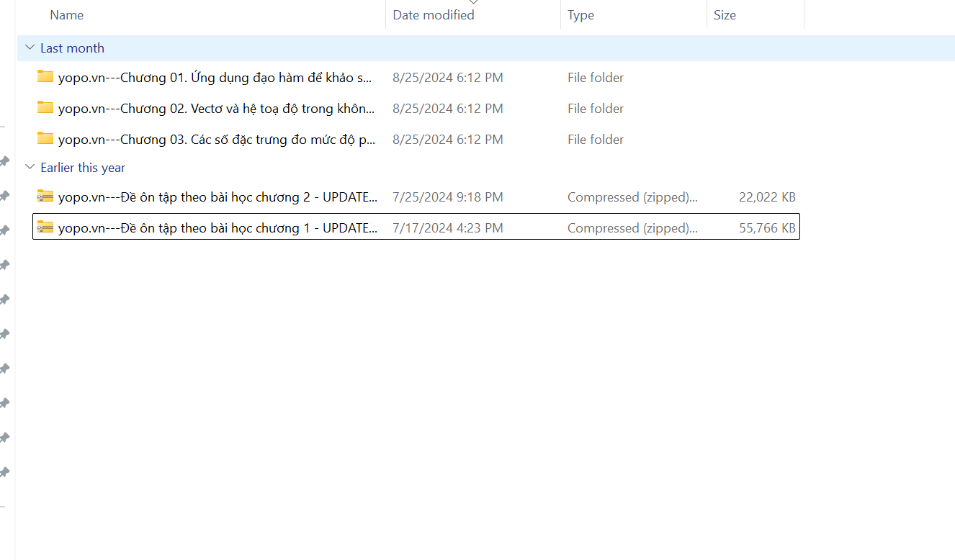Open the Chương 03 folder icon

45,138
